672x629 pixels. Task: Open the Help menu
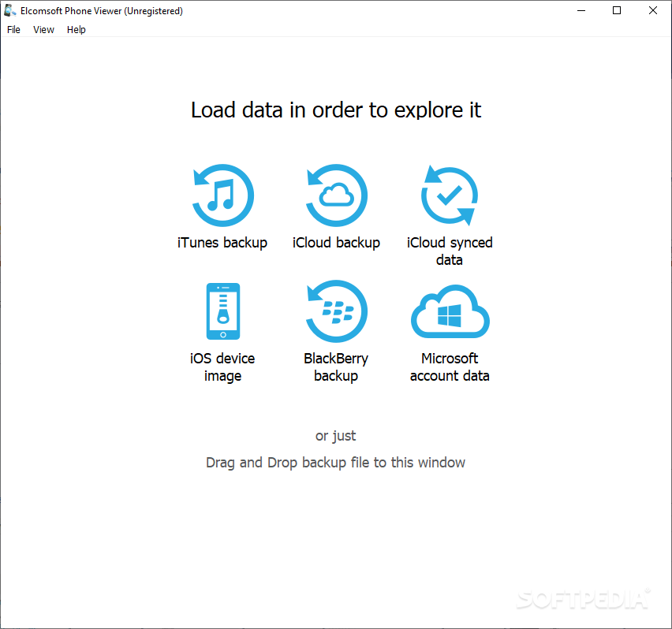(x=77, y=29)
